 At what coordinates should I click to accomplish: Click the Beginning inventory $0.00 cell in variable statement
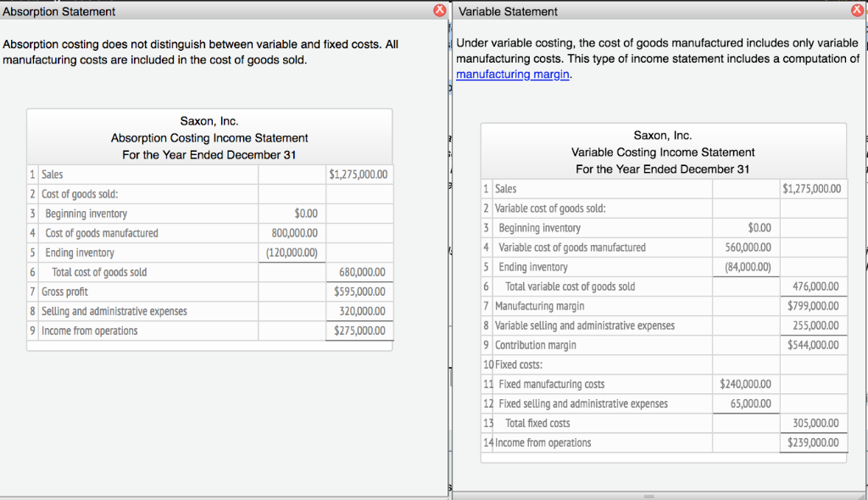click(746, 227)
